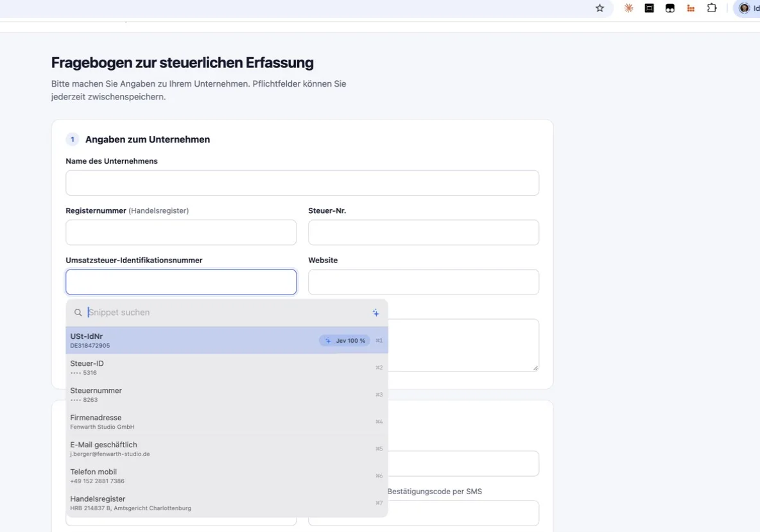Open the browser extensions puzzle icon
This screenshot has width=760, height=532.
click(x=711, y=8)
